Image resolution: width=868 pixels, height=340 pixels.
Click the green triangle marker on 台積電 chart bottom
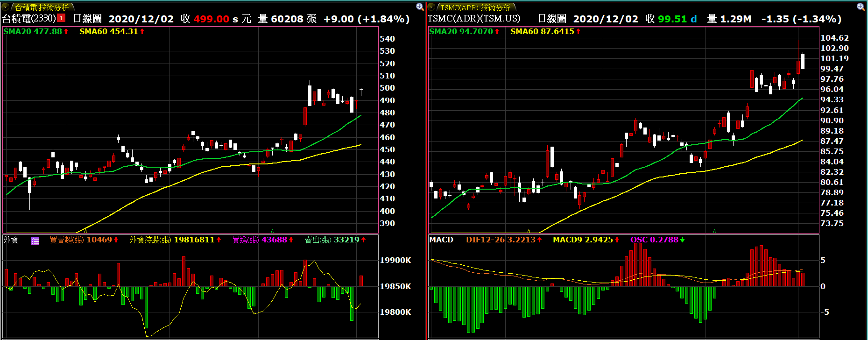click(272, 231)
